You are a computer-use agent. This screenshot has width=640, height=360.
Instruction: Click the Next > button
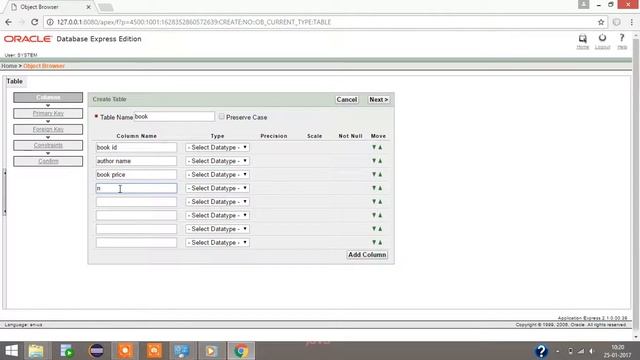(378, 100)
